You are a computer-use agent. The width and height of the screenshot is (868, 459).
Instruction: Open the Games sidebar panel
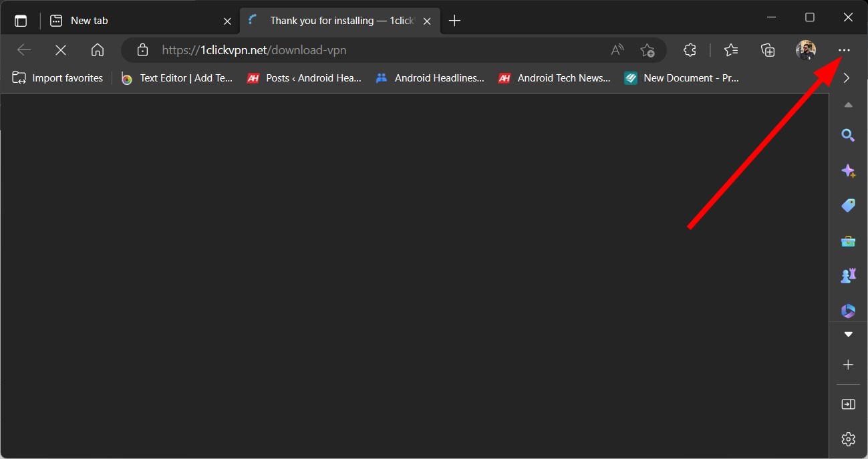[848, 275]
